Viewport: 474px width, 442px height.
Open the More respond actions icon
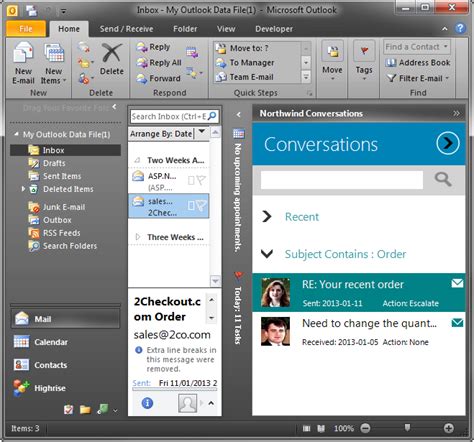click(x=194, y=73)
